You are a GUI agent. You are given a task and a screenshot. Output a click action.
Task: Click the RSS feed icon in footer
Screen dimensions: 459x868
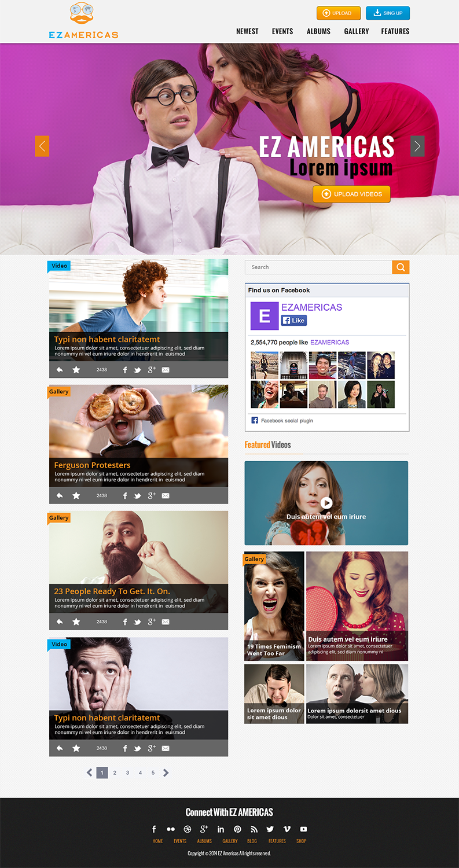254,829
